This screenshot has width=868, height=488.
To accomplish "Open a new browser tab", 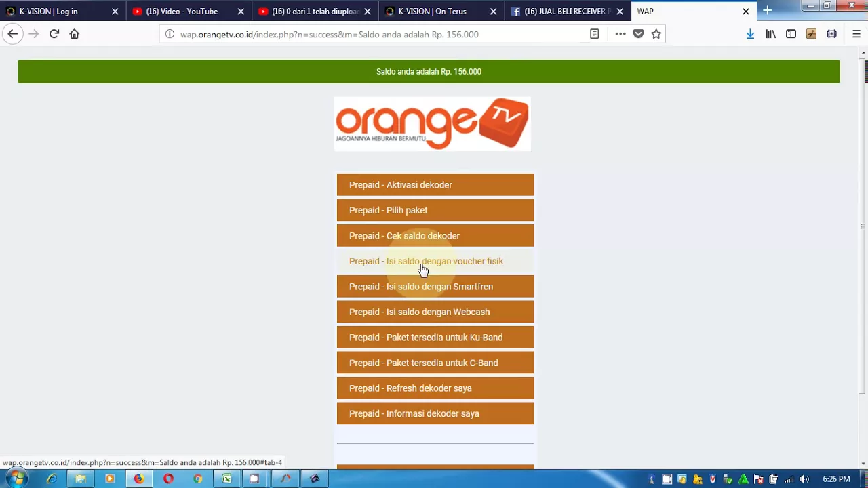I will (x=767, y=11).
